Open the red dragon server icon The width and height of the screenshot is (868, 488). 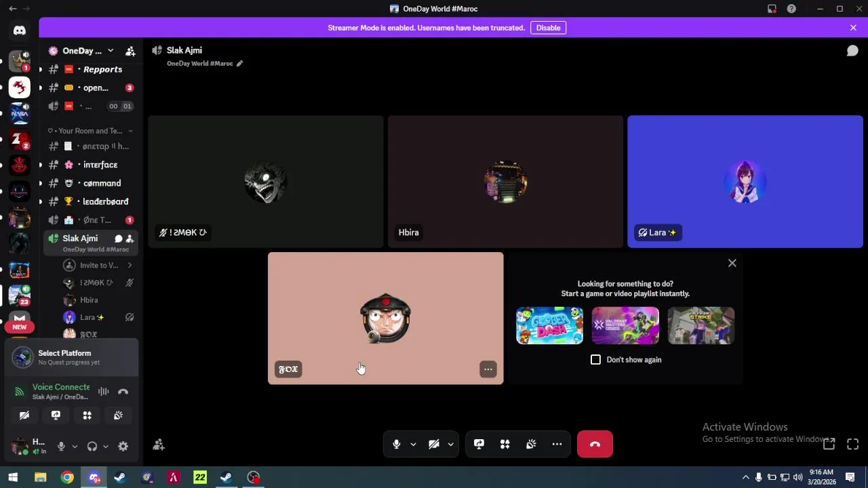[x=19, y=87]
